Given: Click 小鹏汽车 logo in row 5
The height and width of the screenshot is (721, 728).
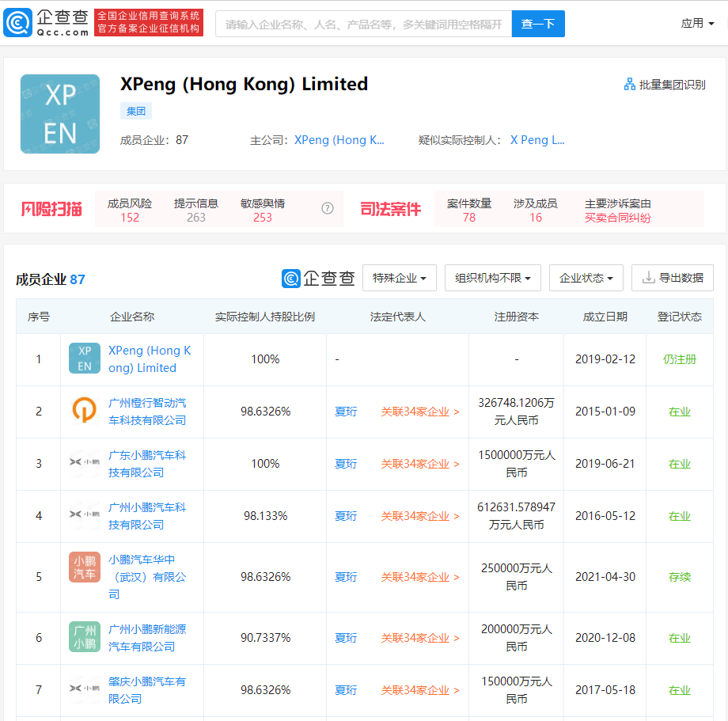Looking at the screenshot, I should pos(85,567).
